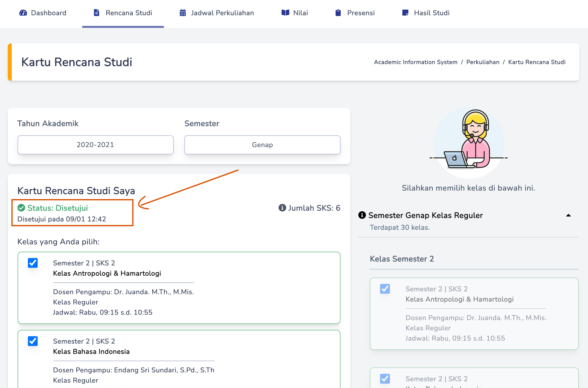Click Dosen Pengampu Endang Sri Sundari text
Screen dimensions: 588x388
(x=134, y=370)
